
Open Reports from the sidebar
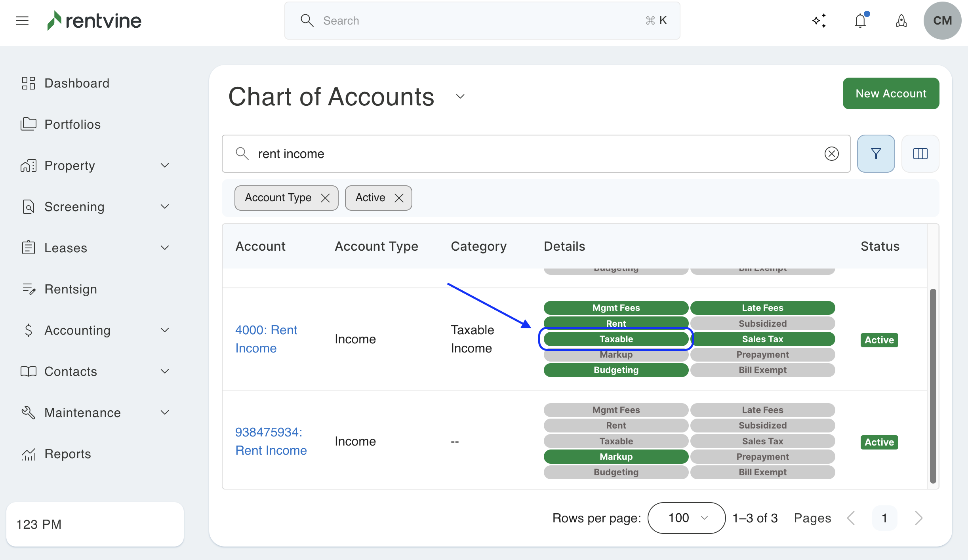[67, 453]
